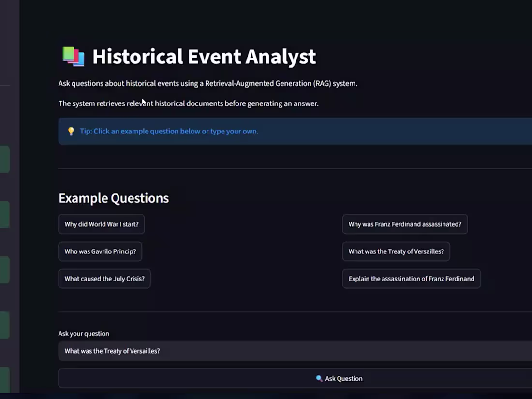
Task: Choose 'Who was Gavrilo Princip?' example
Action: coord(100,251)
